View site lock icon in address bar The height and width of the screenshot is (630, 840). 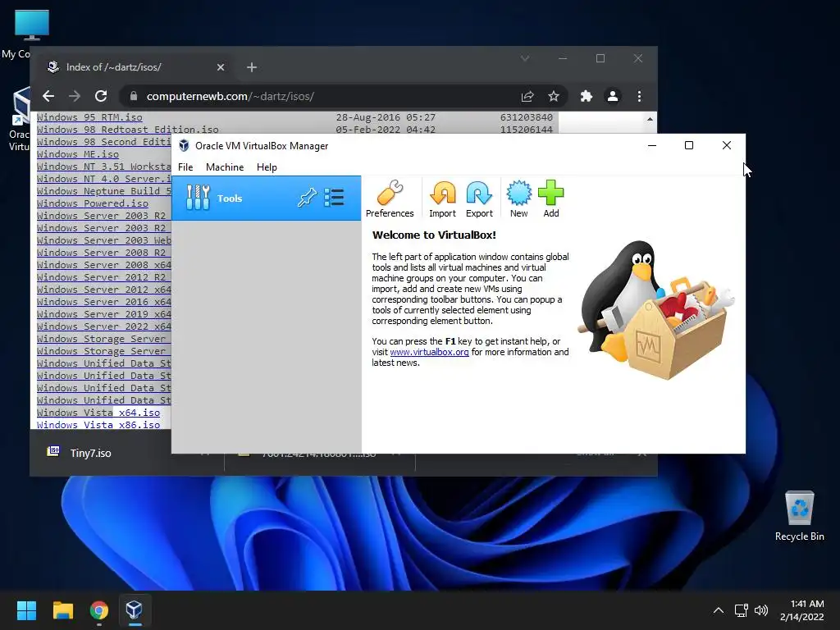pos(134,97)
